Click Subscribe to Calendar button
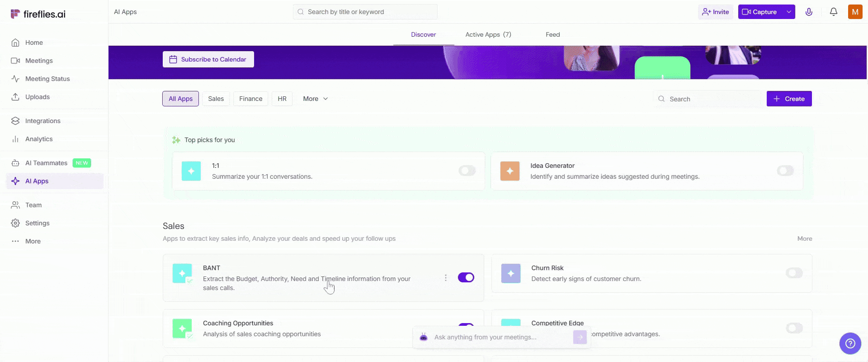The width and height of the screenshot is (868, 362). (x=208, y=59)
